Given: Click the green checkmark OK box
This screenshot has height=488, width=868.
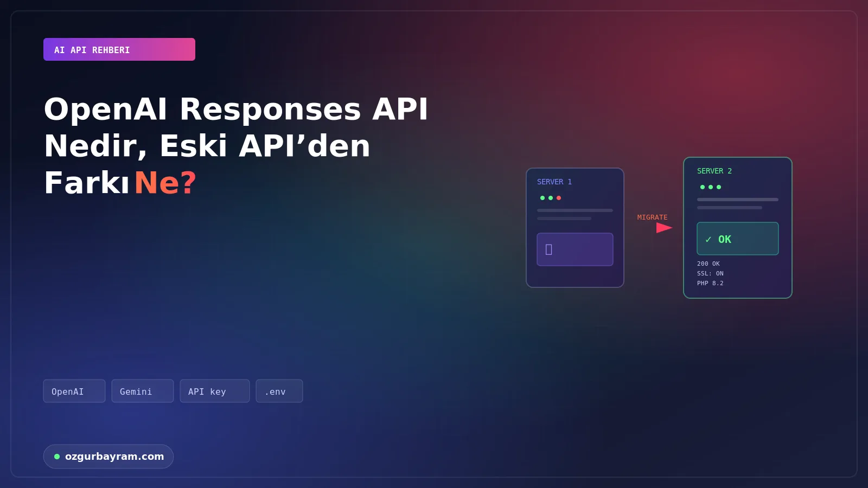Looking at the screenshot, I should (738, 239).
